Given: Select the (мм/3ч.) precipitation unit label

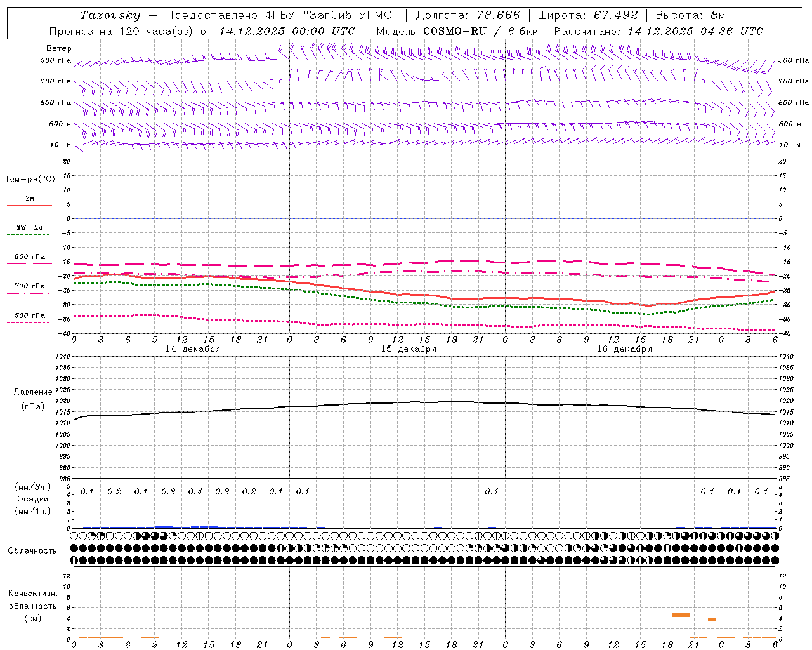Looking at the screenshot, I should 33,487.
